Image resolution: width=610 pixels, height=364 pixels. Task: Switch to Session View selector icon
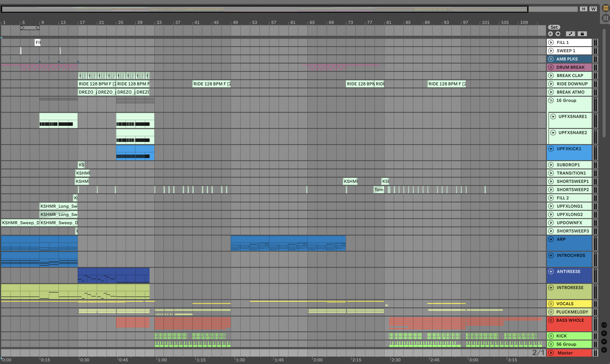tap(606, 18)
